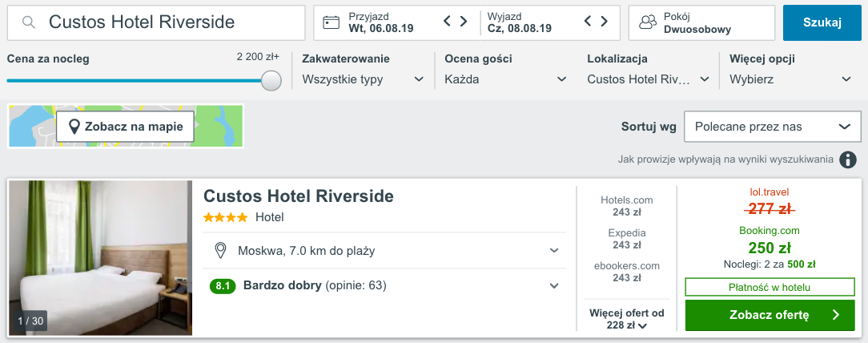This screenshot has width=868, height=343.
Task: Click the check-in calendar icon
Action: (331, 22)
